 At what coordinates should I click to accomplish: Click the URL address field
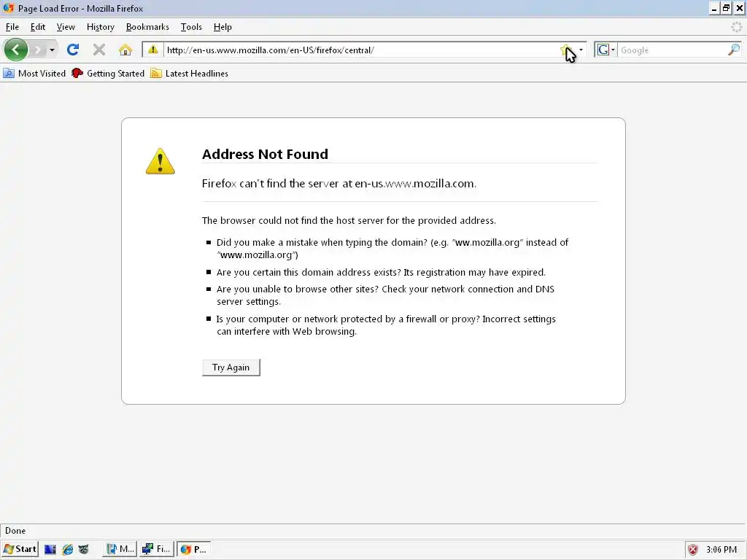(361, 50)
